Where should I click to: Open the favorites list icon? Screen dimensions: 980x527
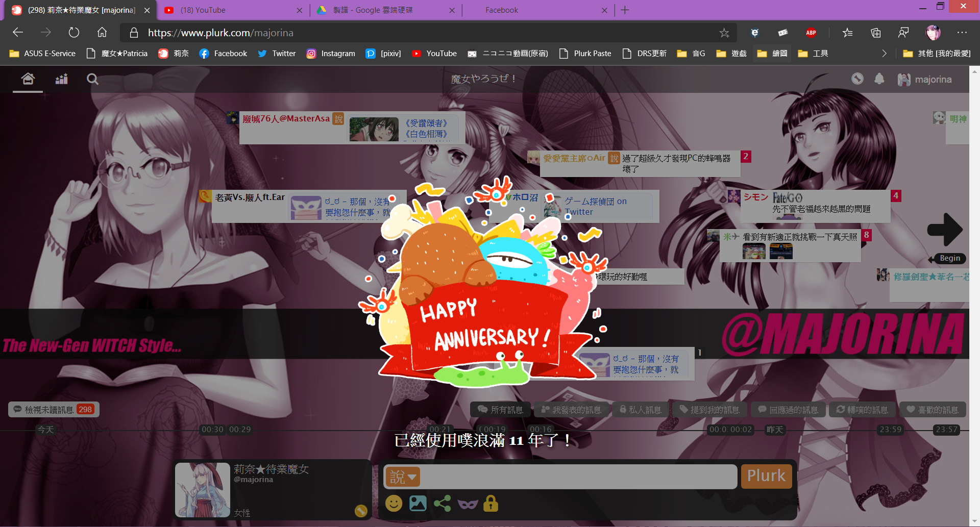coord(848,33)
